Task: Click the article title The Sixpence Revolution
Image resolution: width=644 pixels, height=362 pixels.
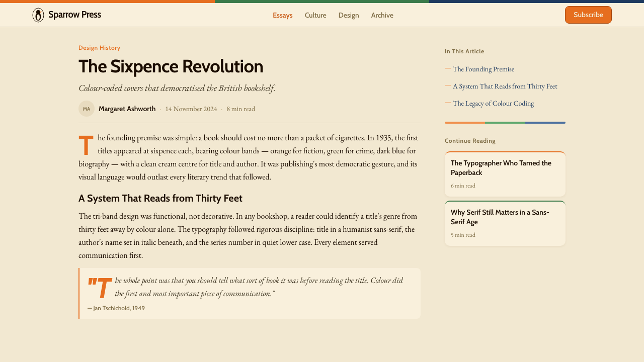Action: coord(171,66)
